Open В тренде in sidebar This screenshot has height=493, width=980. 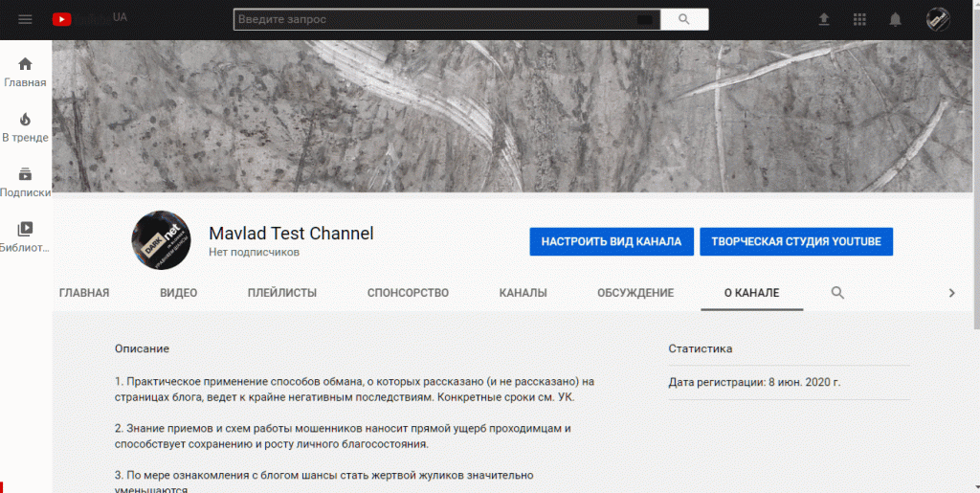[x=25, y=127]
